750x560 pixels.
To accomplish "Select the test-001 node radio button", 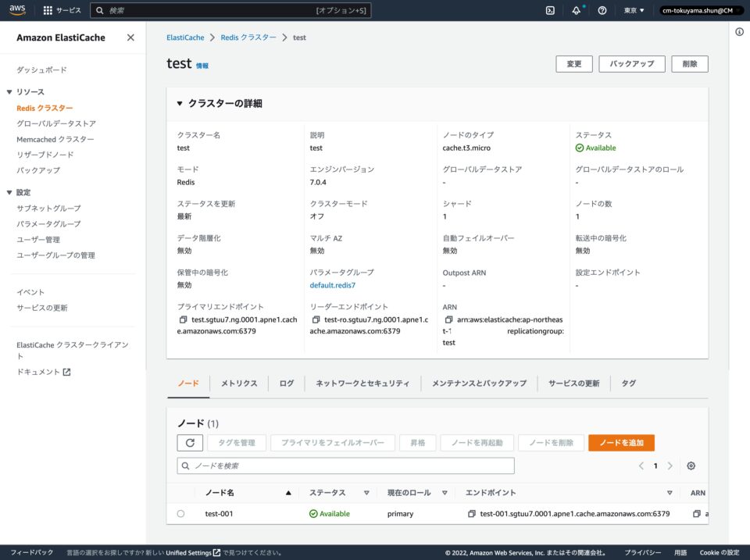I will click(x=180, y=514).
